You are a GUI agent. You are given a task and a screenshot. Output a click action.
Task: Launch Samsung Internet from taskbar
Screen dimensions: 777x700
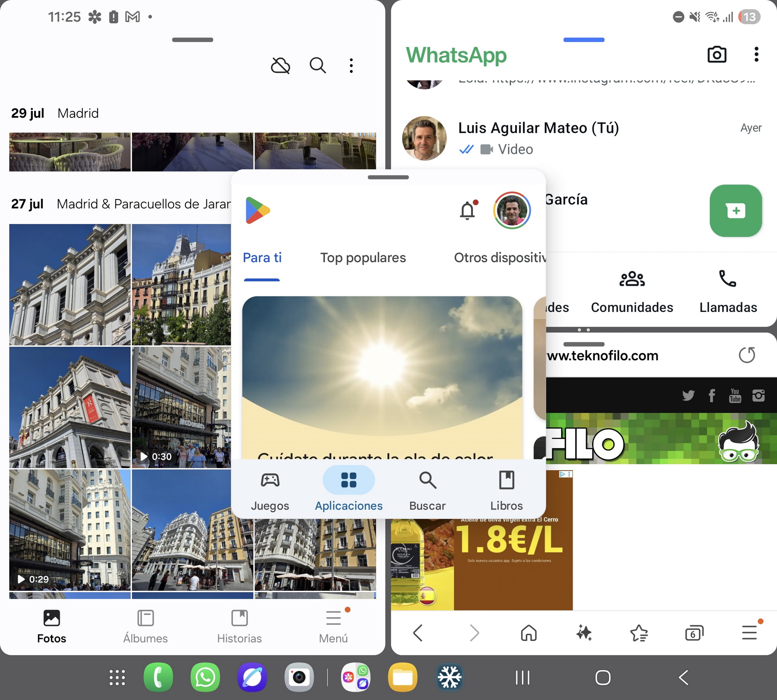tap(252, 677)
